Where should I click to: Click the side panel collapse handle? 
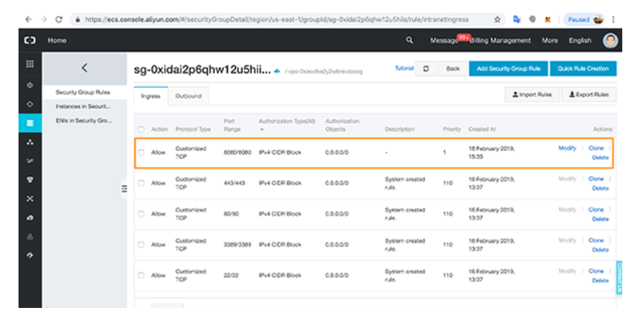point(124,188)
